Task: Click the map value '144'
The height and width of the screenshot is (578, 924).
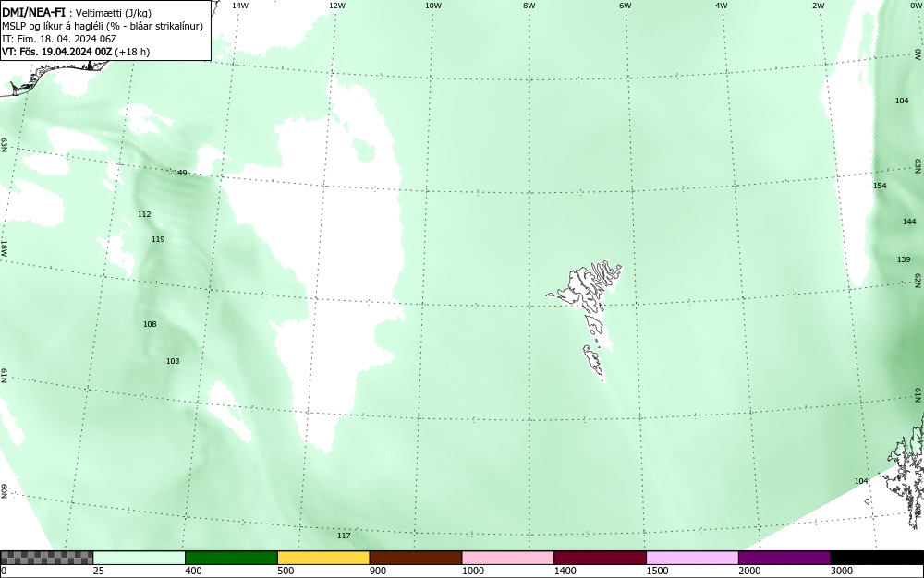Action: pyautogui.click(x=909, y=222)
